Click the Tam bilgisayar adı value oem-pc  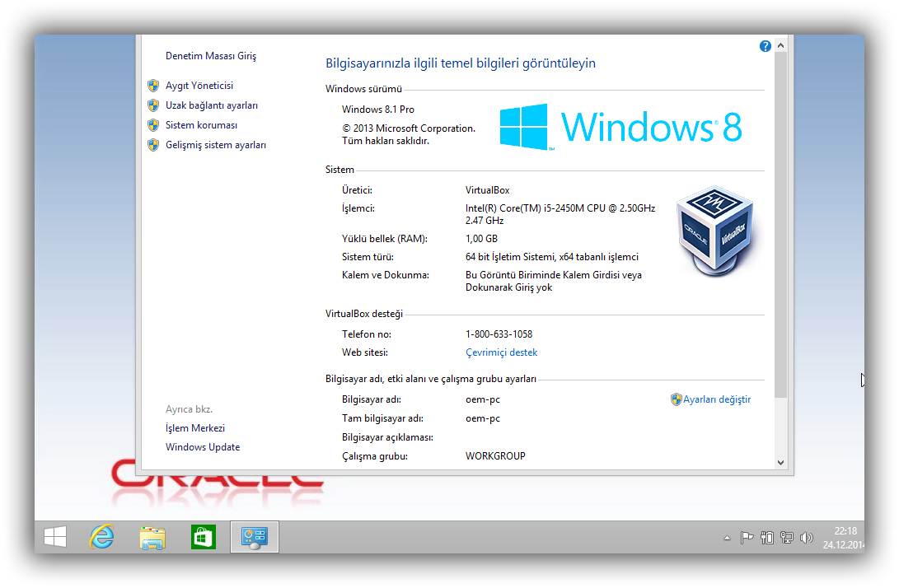tap(483, 419)
